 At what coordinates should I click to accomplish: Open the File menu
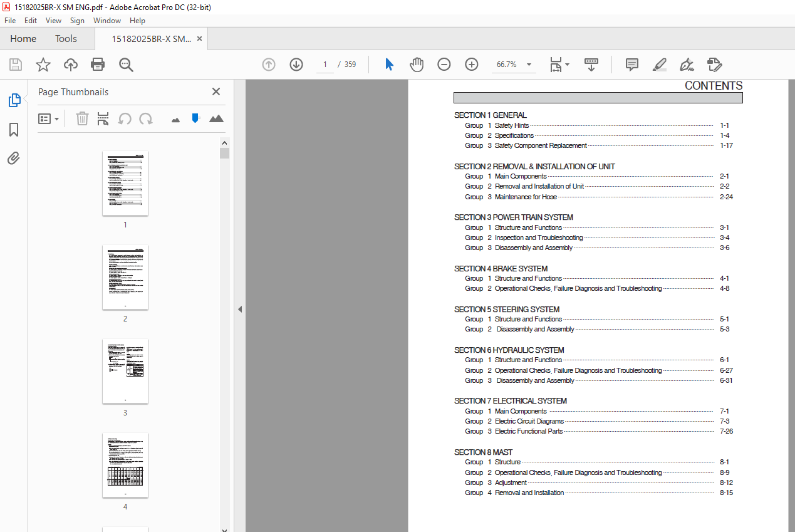10,21
